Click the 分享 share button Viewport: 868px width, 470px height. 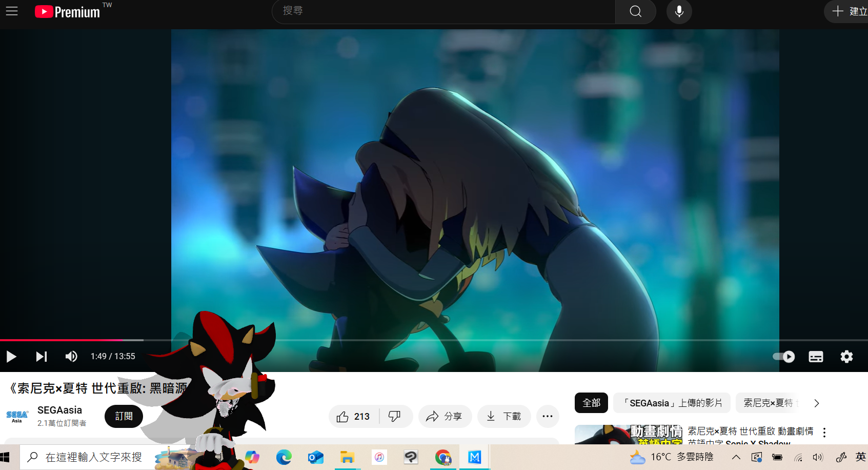pos(445,416)
